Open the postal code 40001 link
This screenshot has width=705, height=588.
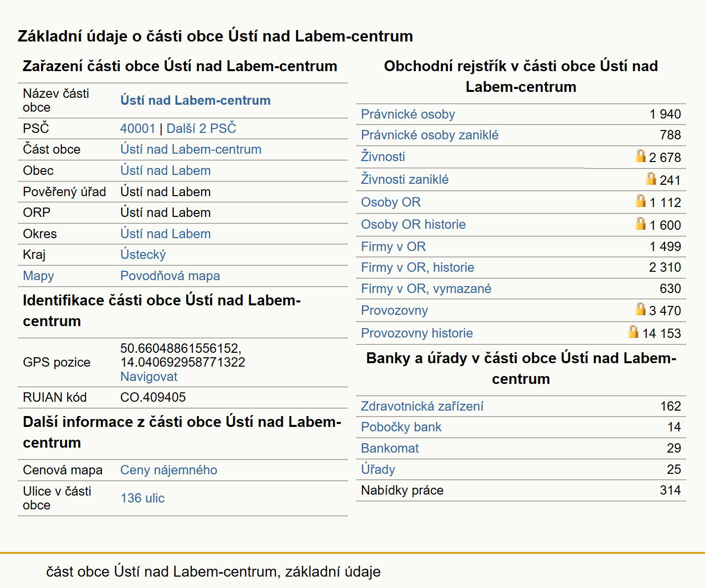[x=137, y=128]
